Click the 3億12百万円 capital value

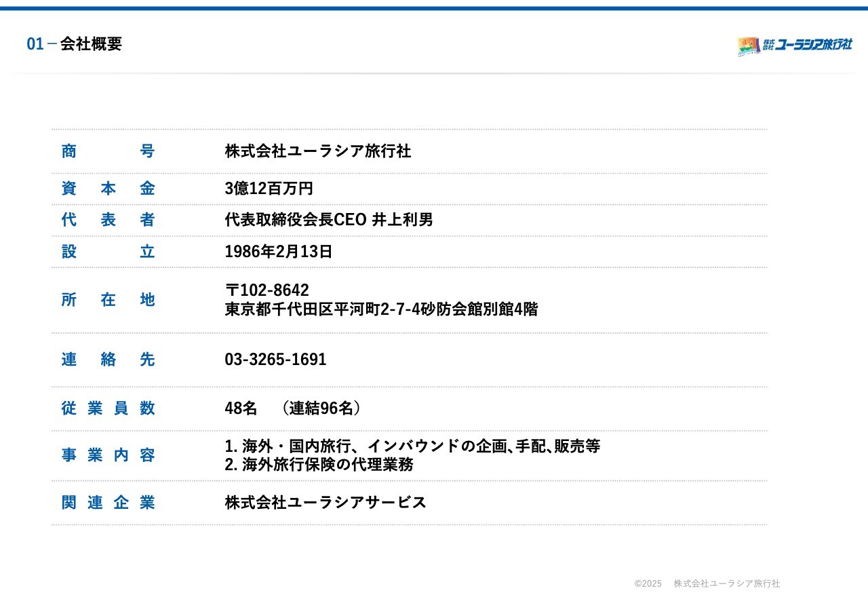[269, 189]
